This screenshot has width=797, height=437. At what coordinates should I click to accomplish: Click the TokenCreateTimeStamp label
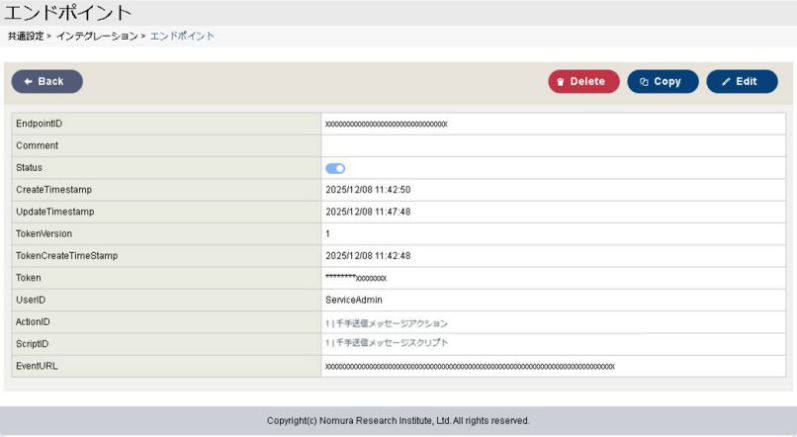pos(67,256)
